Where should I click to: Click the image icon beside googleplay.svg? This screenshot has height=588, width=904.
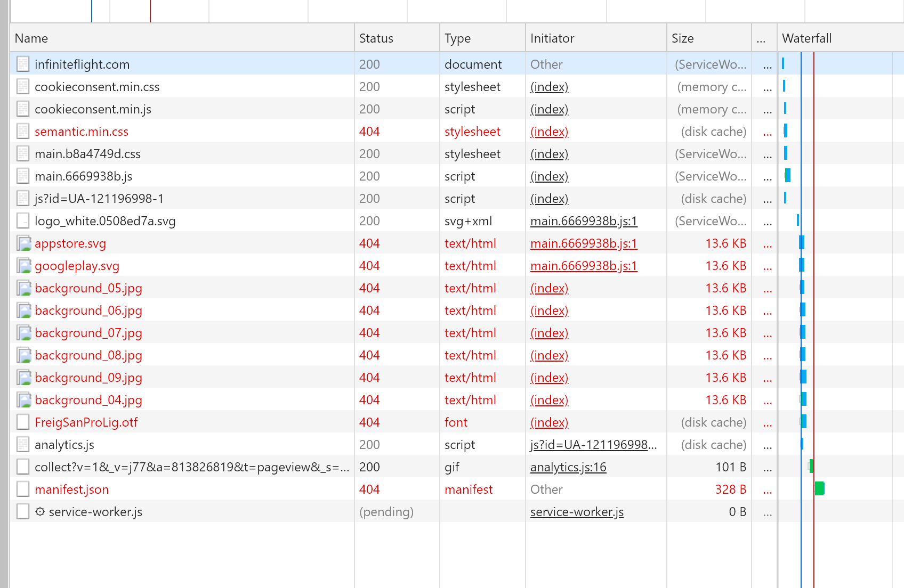click(x=23, y=266)
